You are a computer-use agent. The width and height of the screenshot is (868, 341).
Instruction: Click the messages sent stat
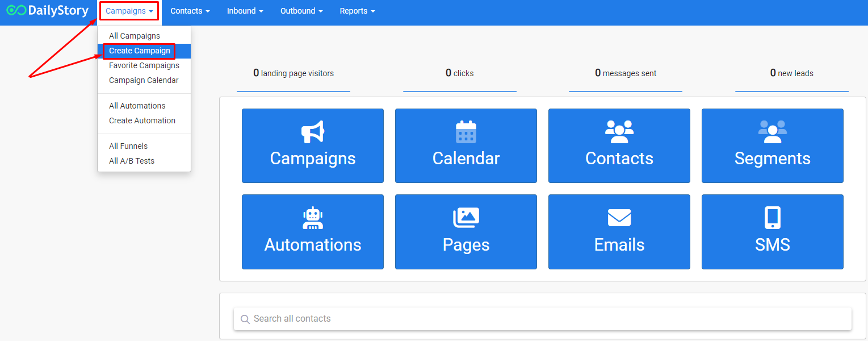[626, 73]
